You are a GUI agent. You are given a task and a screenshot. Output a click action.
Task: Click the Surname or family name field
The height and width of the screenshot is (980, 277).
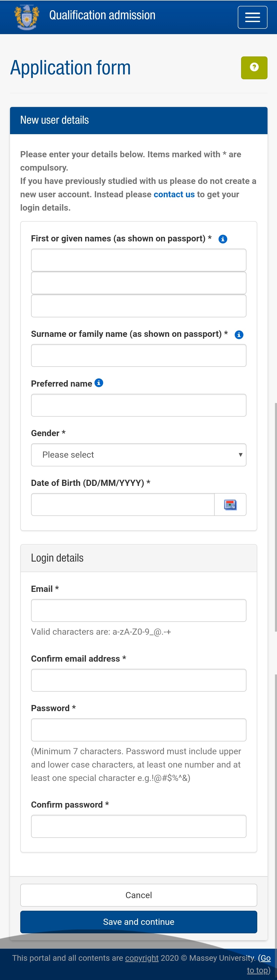pyautogui.click(x=138, y=355)
